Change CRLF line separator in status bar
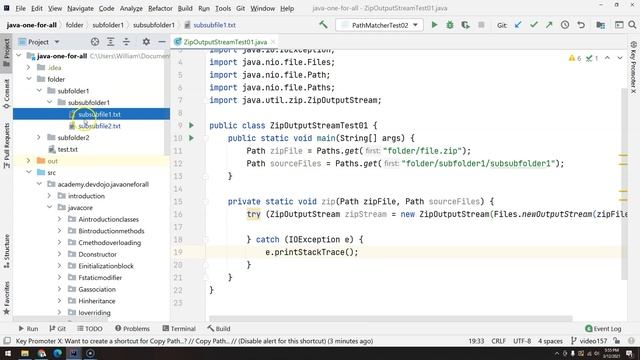640x360 pixels. [498, 341]
